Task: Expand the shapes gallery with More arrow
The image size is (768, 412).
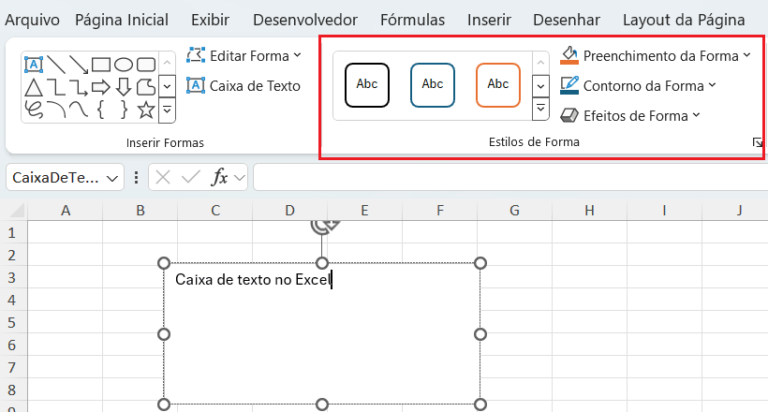Action: (167, 109)
